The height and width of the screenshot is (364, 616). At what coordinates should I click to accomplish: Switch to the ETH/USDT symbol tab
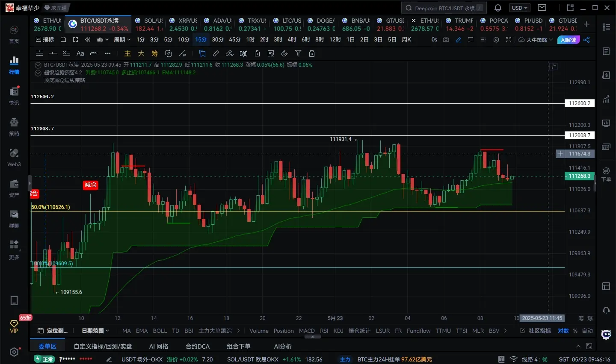point(48,24)
